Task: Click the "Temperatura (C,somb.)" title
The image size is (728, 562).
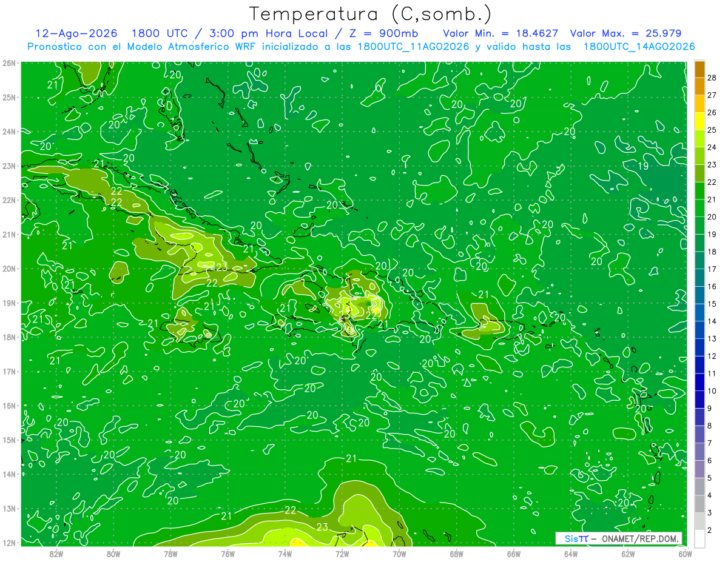Action: tap(371, 14)
